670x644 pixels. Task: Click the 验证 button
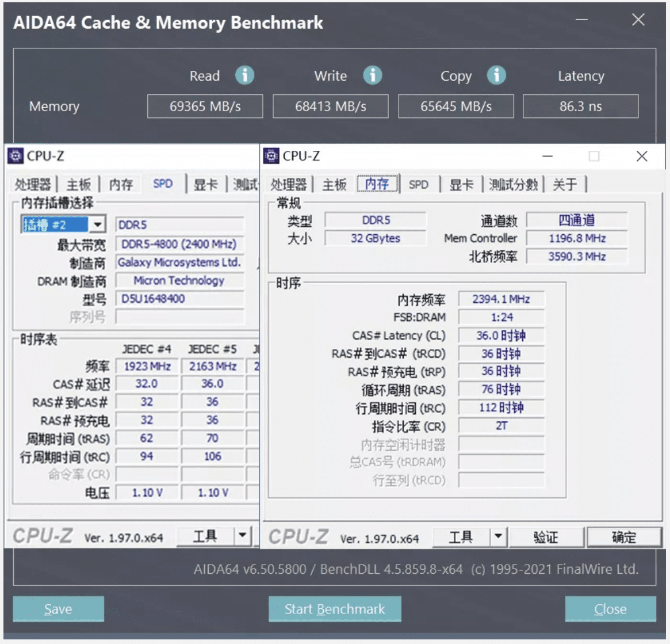click(x=546, y=536)
